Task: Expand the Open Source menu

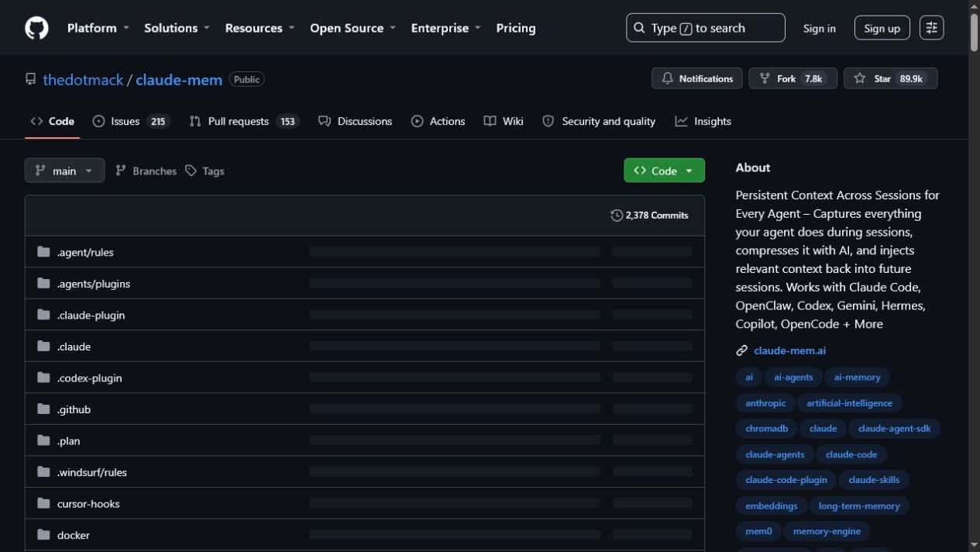Action: pos(352,28)
